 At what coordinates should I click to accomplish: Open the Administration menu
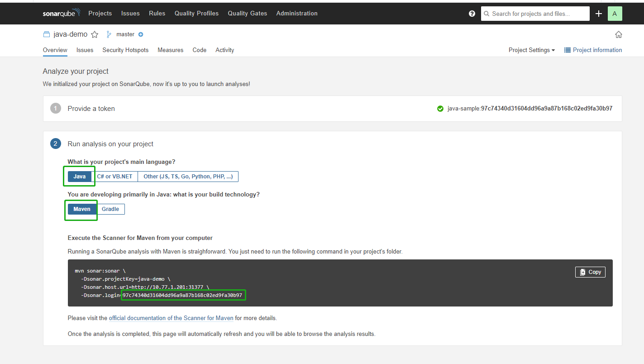click(296, 13)
